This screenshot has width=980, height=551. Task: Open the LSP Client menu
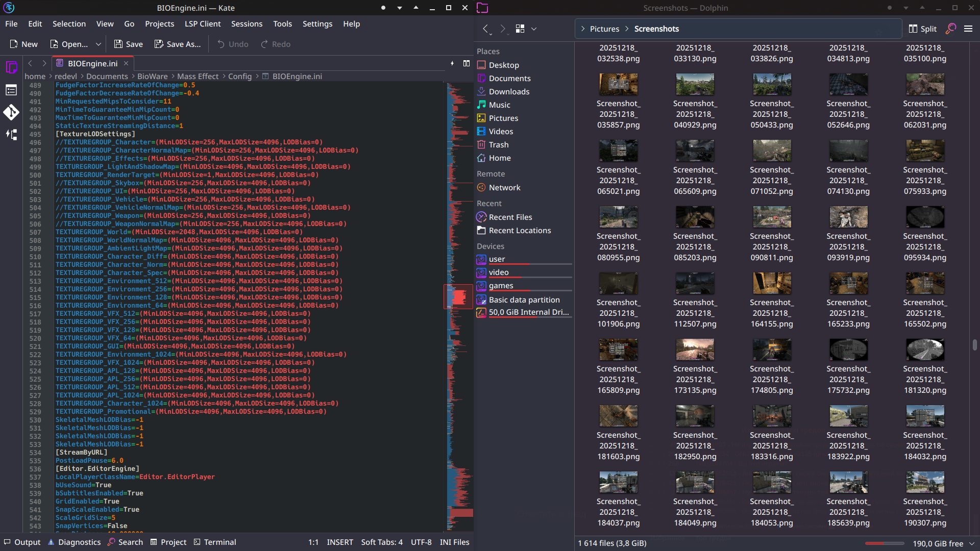coord(202,24)
